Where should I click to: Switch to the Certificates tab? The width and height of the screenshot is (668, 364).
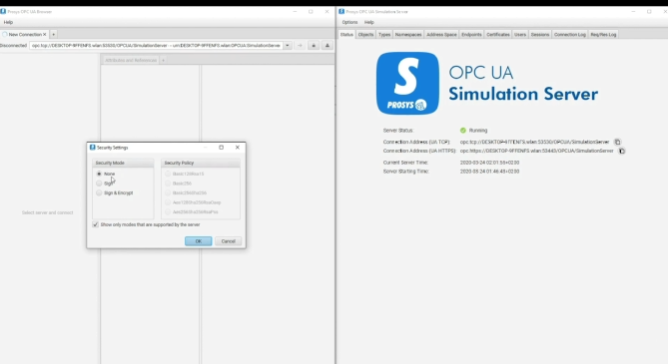coord(498,35)
